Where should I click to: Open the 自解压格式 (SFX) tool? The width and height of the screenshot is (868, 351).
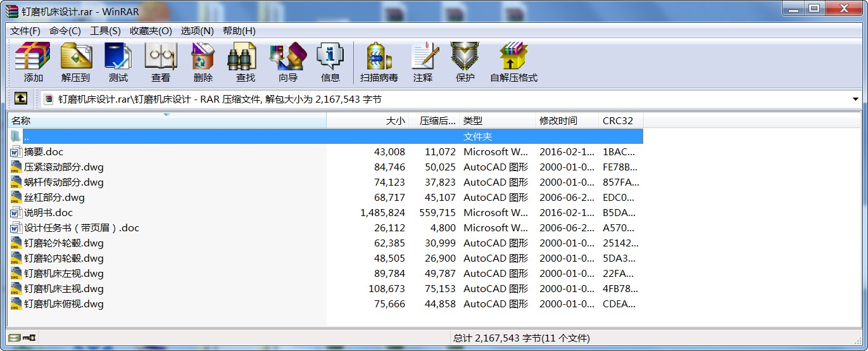coord(513,62)
